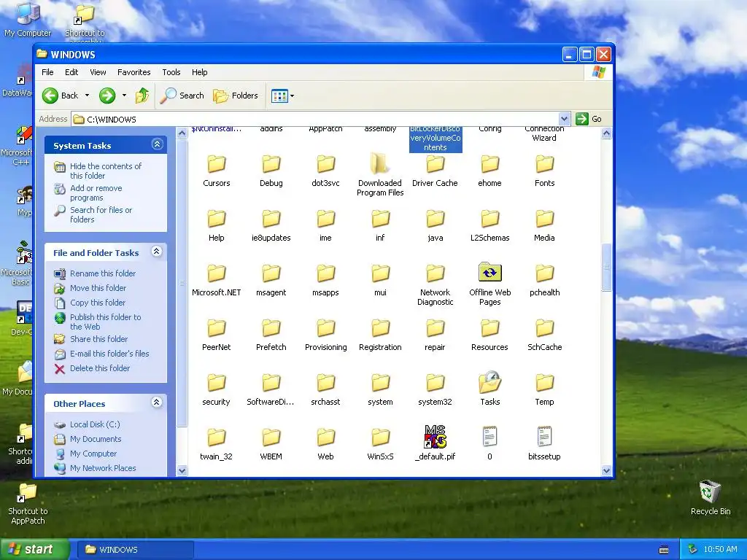Viewport: 747px width, 560px height.
Task: Click the system tray clock
Action: click(x=720, y=550)
